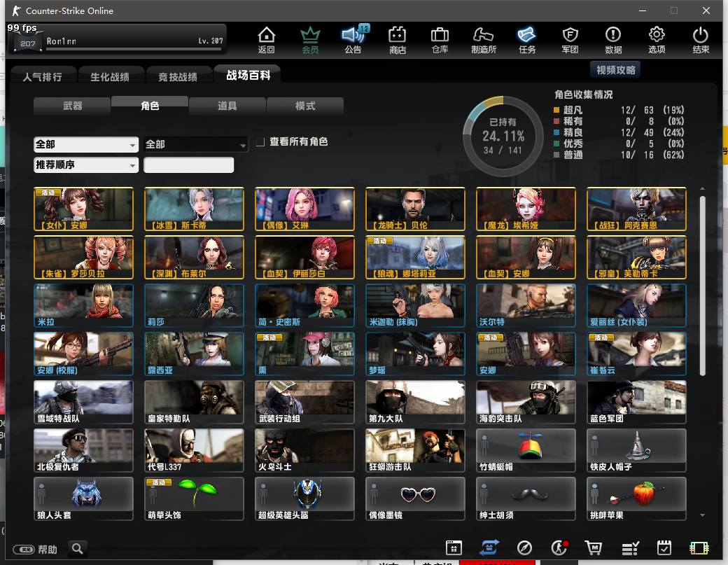Click the 道具 items tab button
The image size is (728, 565).
227,106
